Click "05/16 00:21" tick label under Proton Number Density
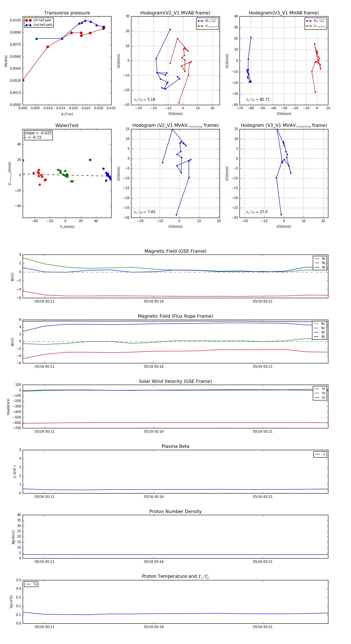Image resolution: width=351 pixels, height=644 pixels. point(262,561)
